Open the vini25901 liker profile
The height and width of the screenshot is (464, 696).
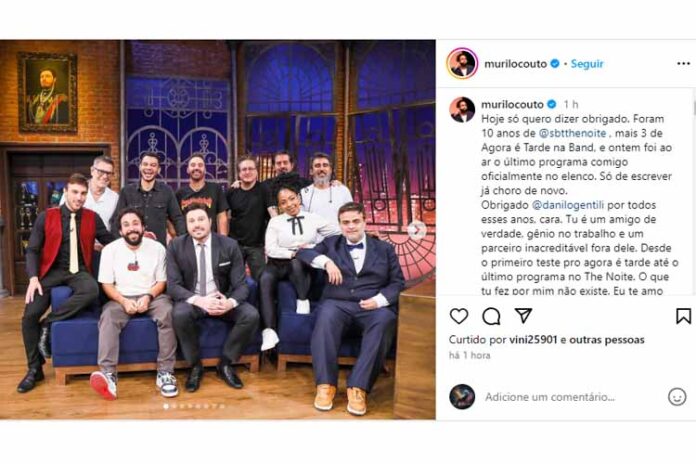(x=533, y=340)
